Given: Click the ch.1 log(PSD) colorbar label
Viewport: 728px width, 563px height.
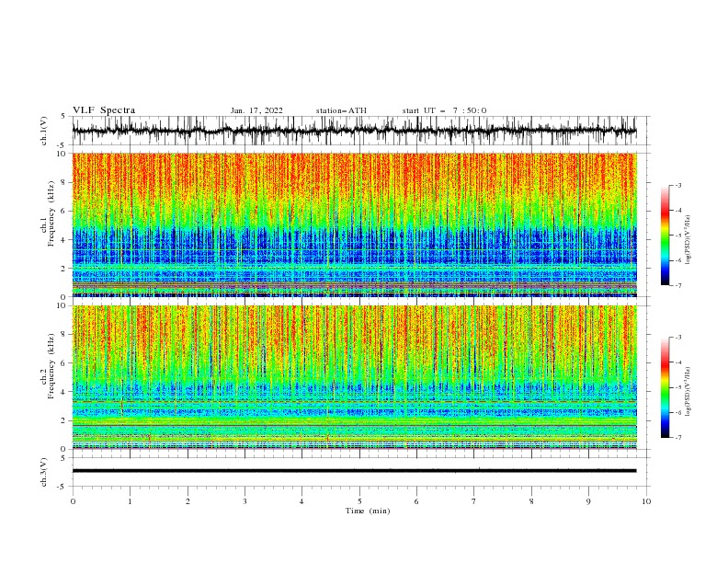Looking at the screenshot, I should (688, 240).
